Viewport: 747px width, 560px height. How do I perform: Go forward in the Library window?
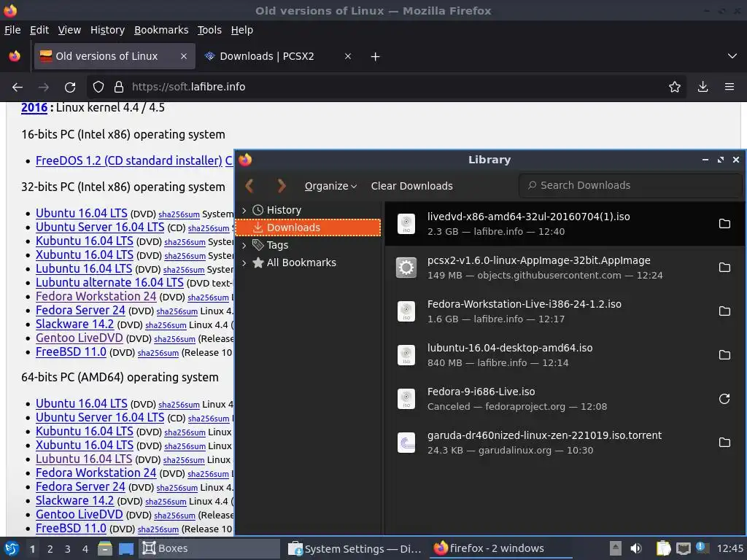282,186
